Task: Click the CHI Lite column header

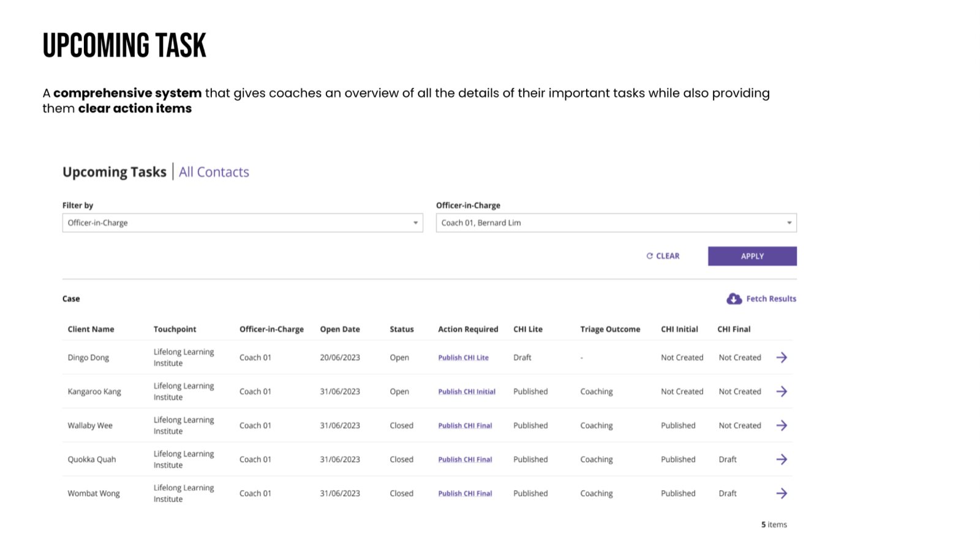Action: click(528, 329)
